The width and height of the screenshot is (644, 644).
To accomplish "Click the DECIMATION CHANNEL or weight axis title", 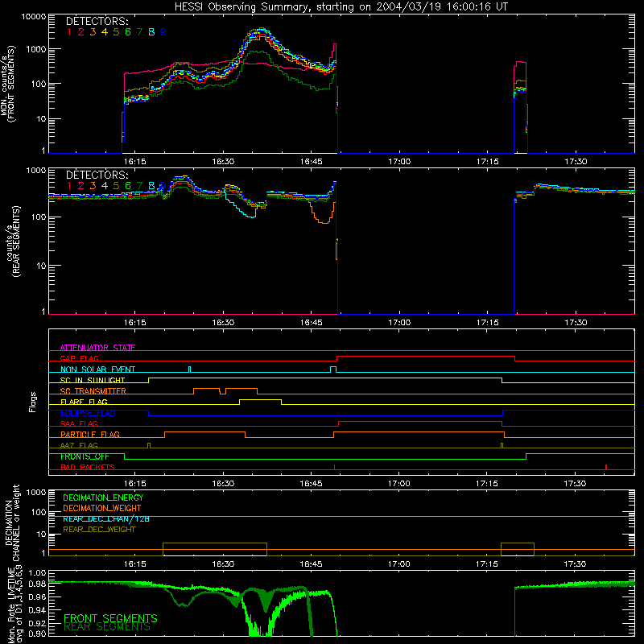I will [x=12, y=522].
